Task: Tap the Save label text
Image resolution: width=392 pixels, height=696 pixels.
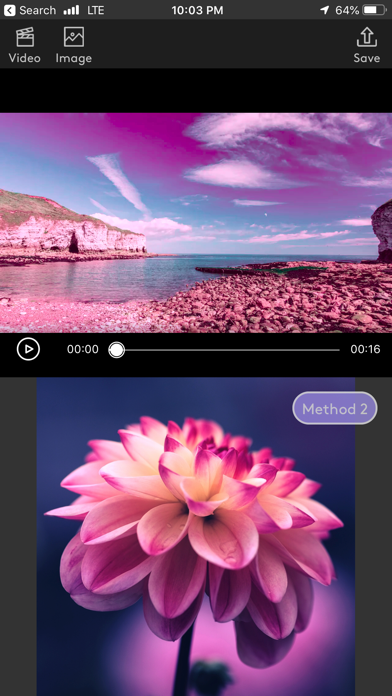Action: (x=367, y=58)
